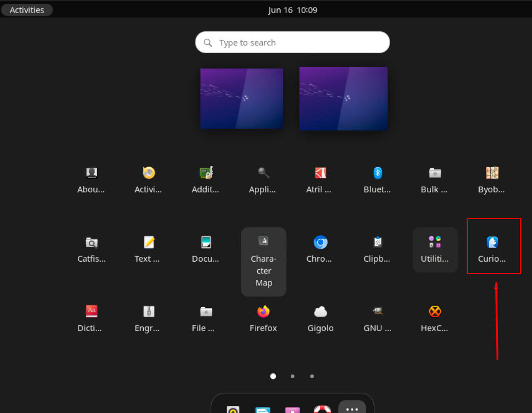Open the Chromium browser icon
532x413 pixels.
pyautogui.click(x=320, y=242)
